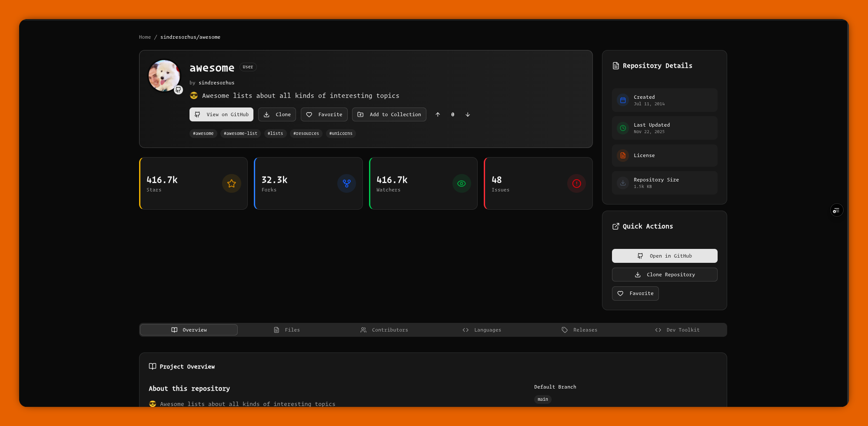Click the Add to Collection button
The height and width of the screenshot is (426, 868).
click(389, 114)
